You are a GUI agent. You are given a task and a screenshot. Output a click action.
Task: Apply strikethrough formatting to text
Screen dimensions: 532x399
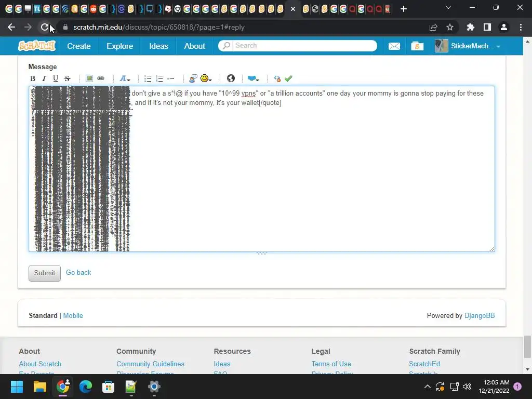[x=67, y=78]
